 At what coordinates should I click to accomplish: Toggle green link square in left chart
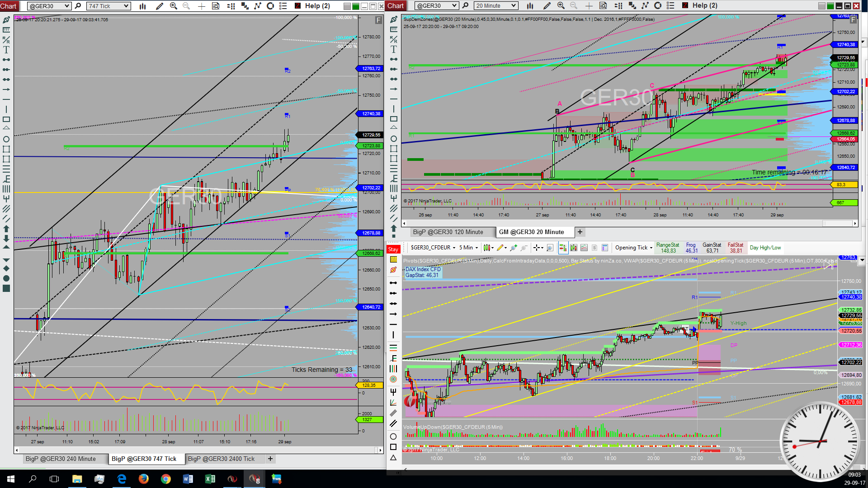355,6
